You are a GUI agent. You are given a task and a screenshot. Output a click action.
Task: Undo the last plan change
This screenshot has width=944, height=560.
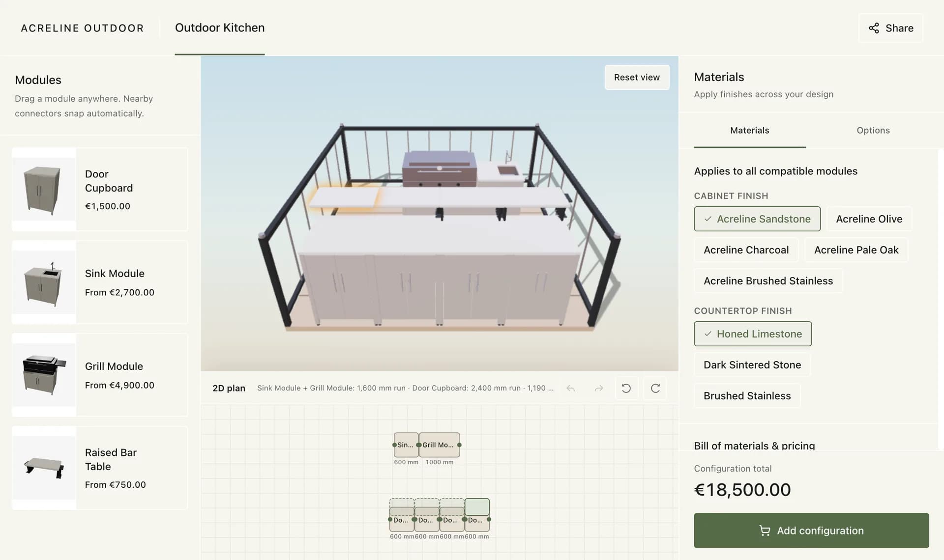click(x=571, y=389)
